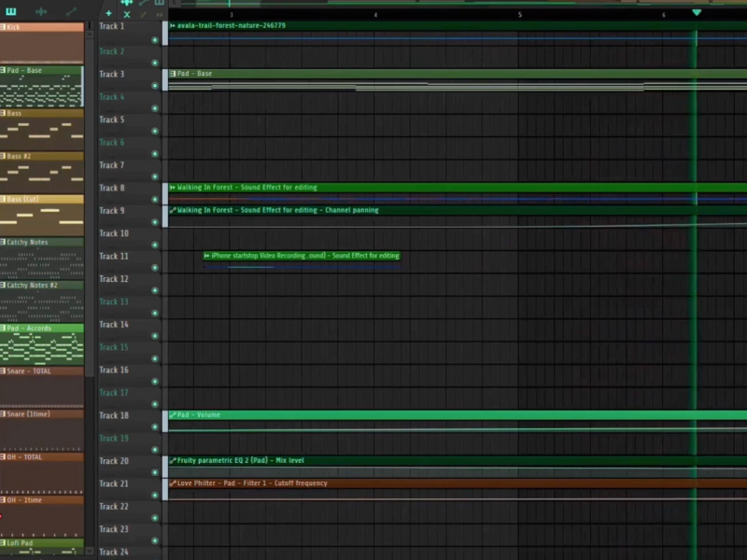Open the Fruity parametric EQ 2 clip menu
Screen dimensions: 747x560
point(173,460)
